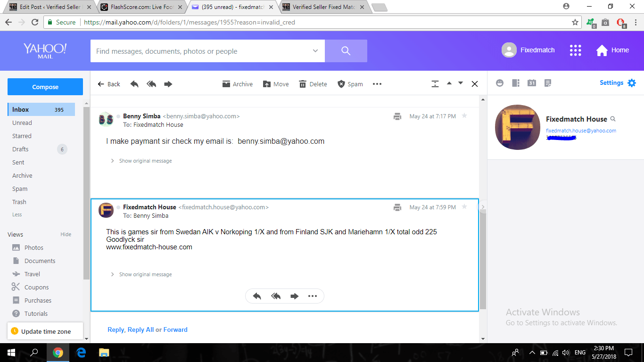Click the purple search magnifier button
This screenshot has width=644, height=362.
coord(346,51)
